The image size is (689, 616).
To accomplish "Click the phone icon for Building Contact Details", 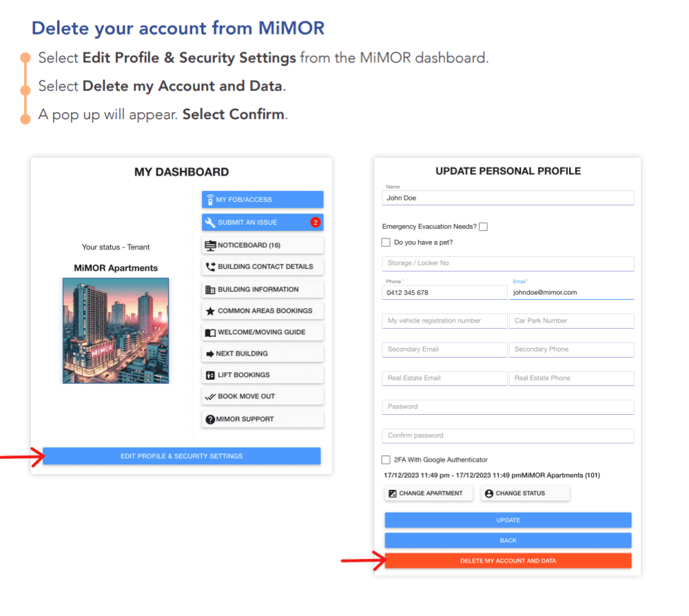I will (x=210, y=266).
